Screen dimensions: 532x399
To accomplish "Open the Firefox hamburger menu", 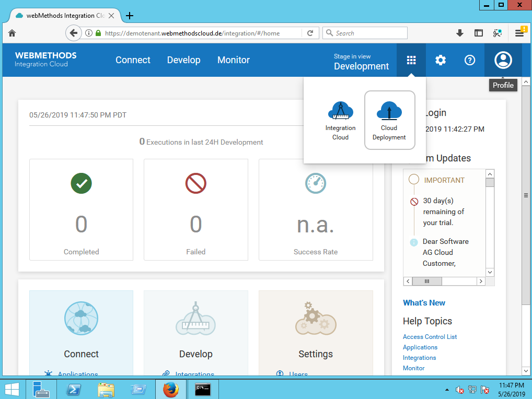I will click(519, 33).
